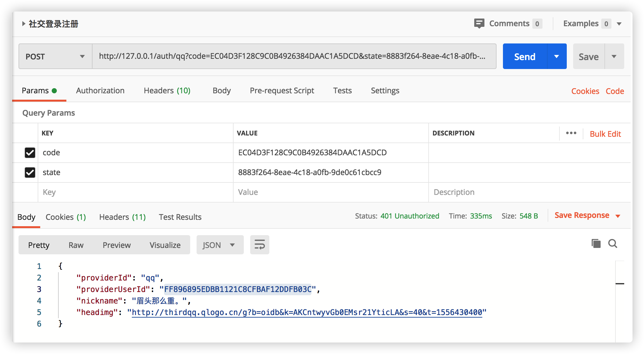Open the response Headers (11) tab
The height and width of the screenshot is (354, 644).
pyautogui.click(x=122, y=217)
